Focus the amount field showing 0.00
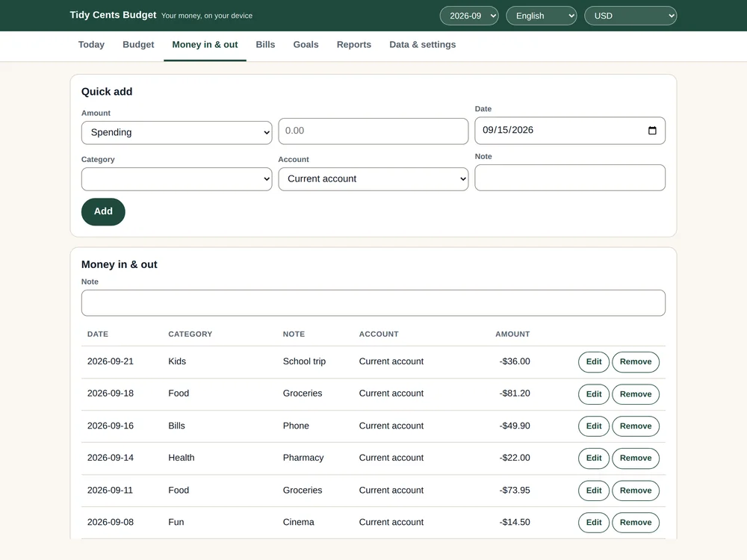 point(373,131)
